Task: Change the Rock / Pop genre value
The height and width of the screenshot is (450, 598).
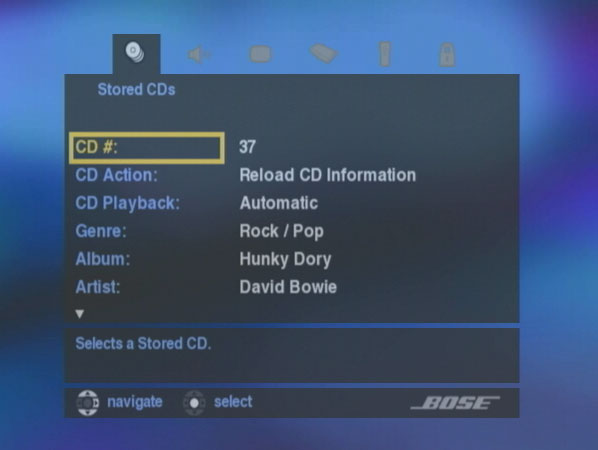Action: coord(281,231)
